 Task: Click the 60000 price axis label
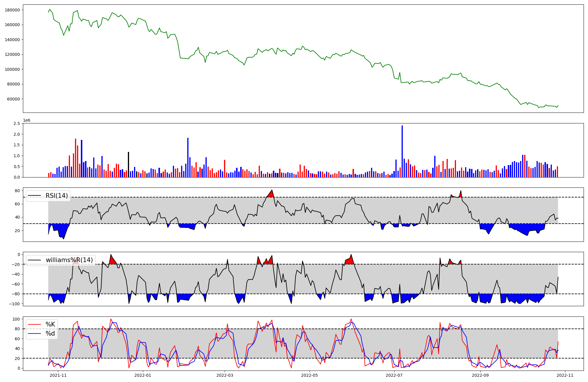[14, 99]
